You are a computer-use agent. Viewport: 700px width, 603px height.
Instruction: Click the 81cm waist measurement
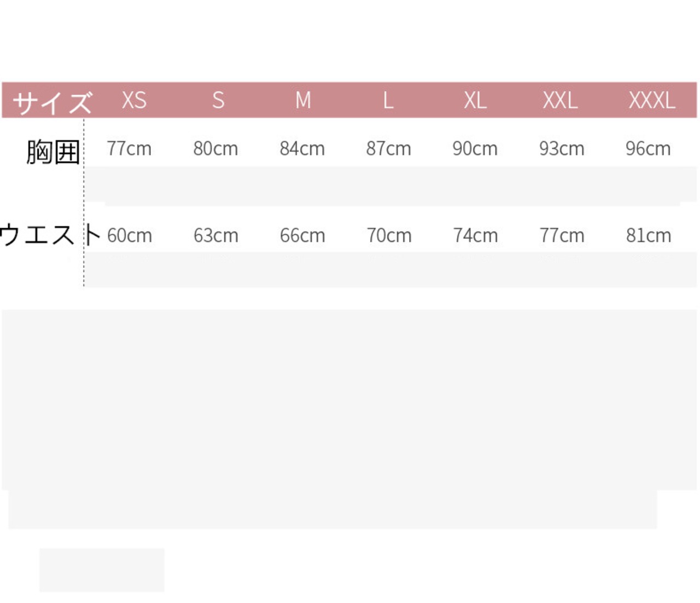coord(649,235)
